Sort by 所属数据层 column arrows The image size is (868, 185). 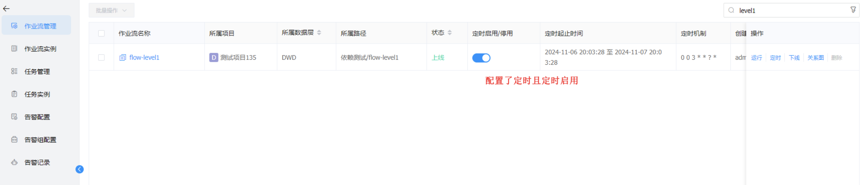pyautogui.click(x=319, y=33)
